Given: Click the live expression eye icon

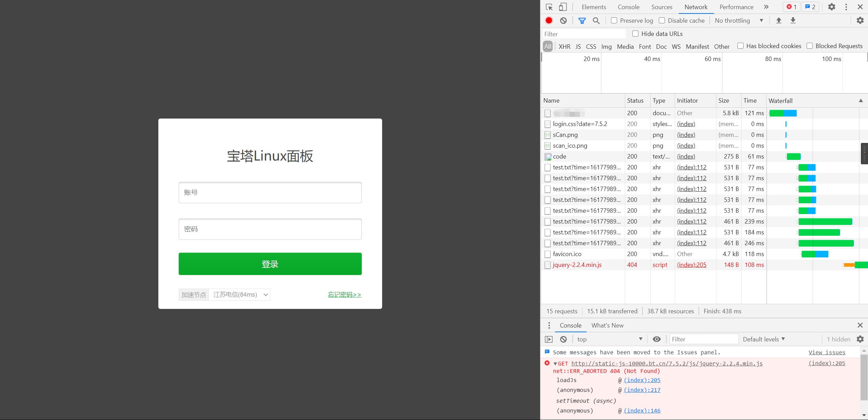Looking at the screenshot, I should [x=657, y=339].
